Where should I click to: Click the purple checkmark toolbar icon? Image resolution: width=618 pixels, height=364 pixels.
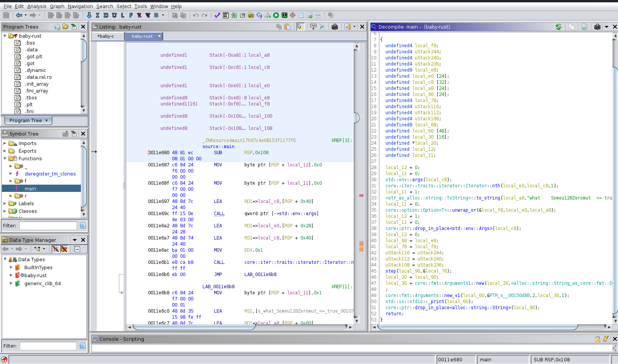tap(217, 15)
